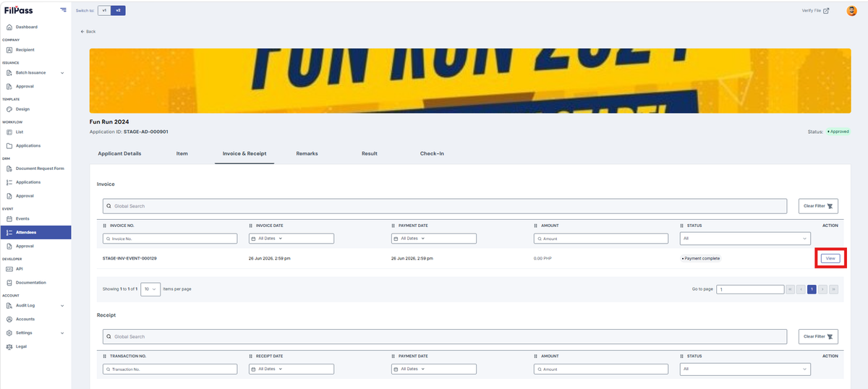Image resolution: width=868 pixels, height=389 pixels.
Task: Click Invoice Global Search field
Action: pos(445,206)
